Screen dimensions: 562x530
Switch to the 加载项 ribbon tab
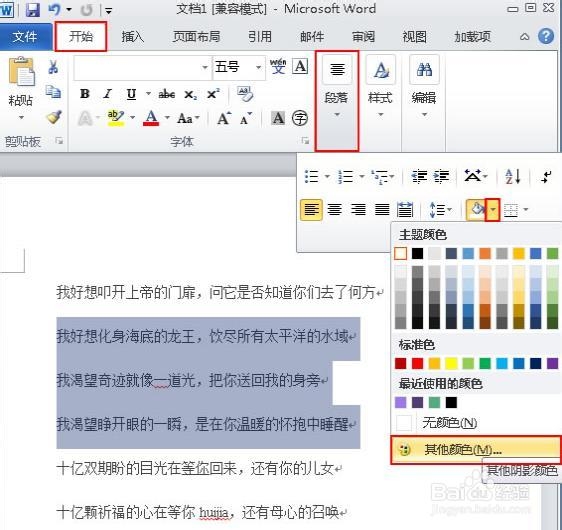point(472,37)
